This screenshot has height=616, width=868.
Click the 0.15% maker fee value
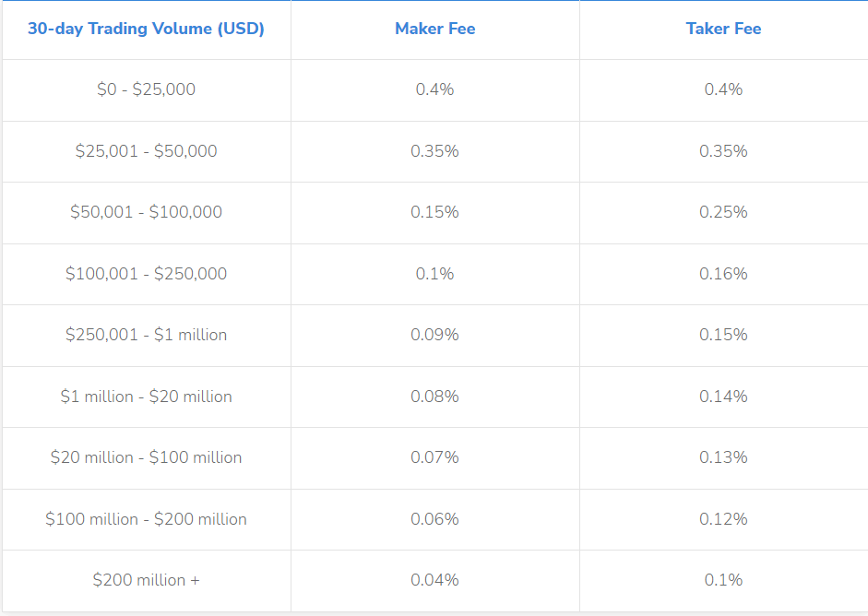(434, 212)
